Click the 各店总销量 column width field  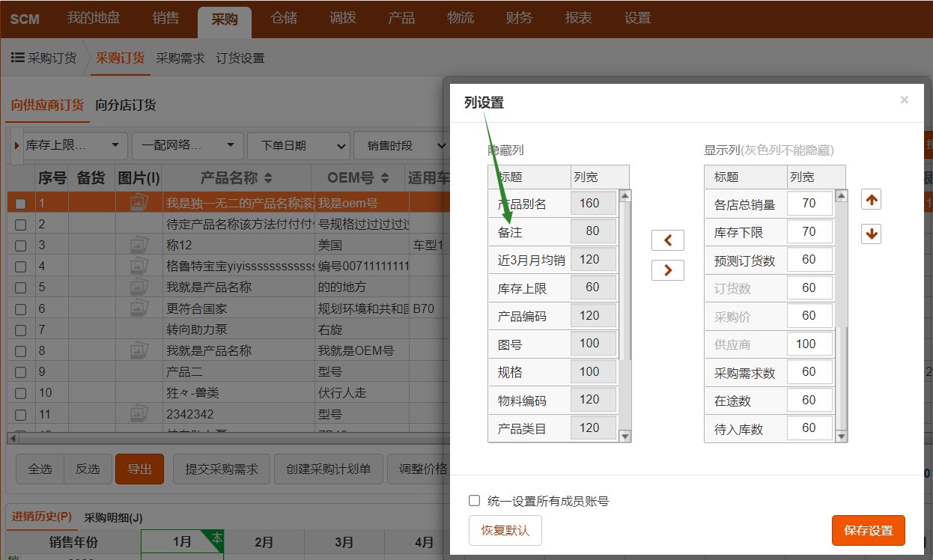click(x=809, y=204)
